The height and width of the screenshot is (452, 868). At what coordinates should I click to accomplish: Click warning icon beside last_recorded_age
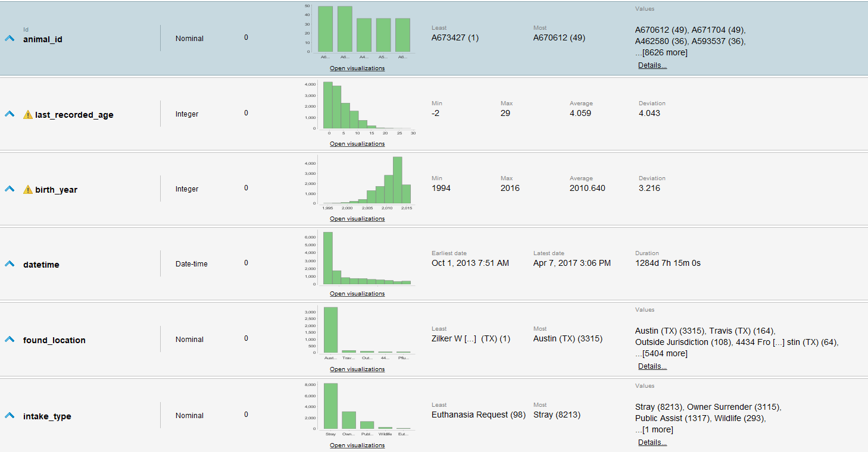[x=28, y=115]
